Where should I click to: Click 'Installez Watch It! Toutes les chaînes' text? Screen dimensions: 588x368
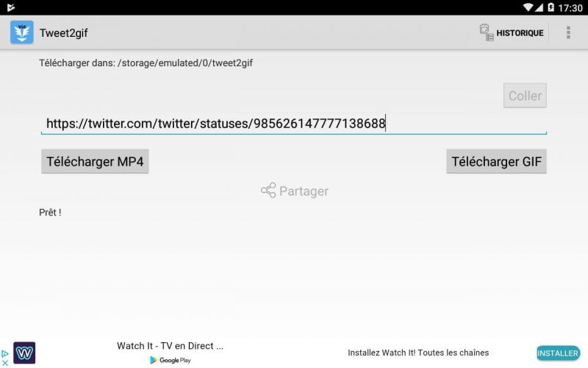tap(418, 353)
